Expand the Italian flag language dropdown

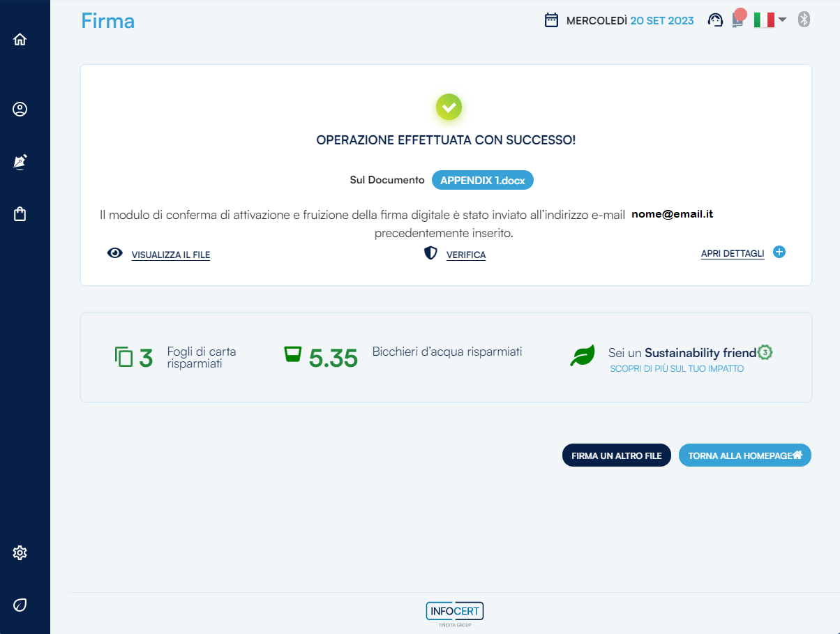(x=770, y=20)
